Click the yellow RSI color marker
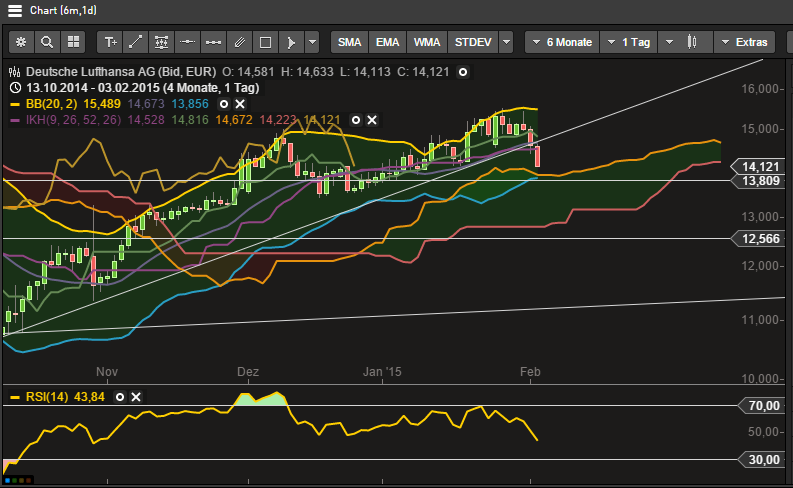This screenshot has width=793, height=488. point(15,397)
